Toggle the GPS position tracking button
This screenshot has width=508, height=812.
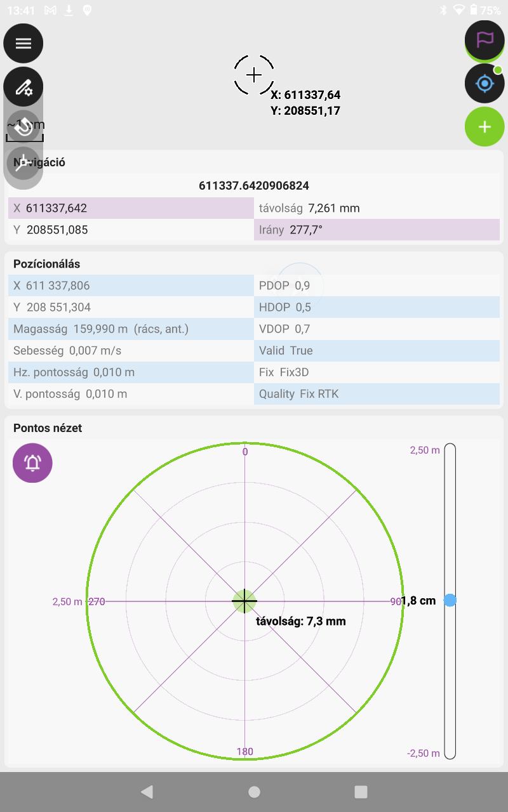tap(485, 83)
